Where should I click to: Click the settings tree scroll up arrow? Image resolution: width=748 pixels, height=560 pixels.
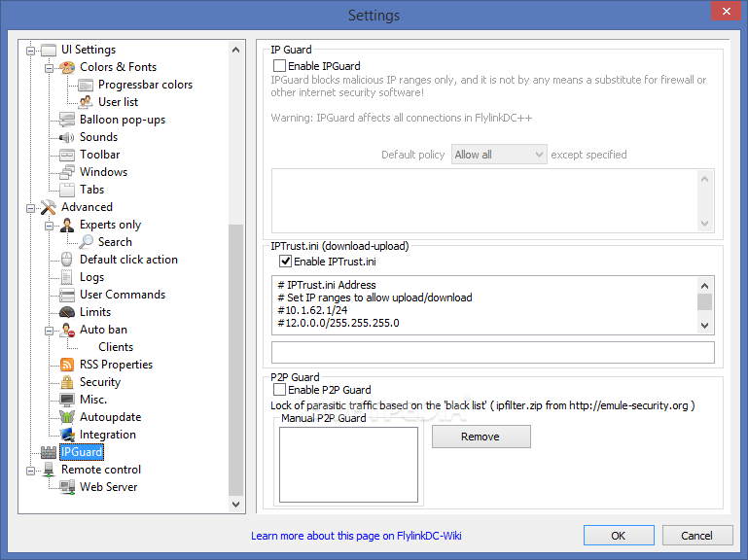235,50
